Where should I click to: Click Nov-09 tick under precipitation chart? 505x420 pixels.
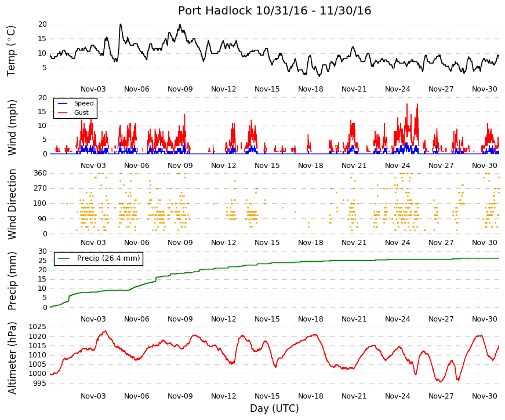click(x=180, y=319)
